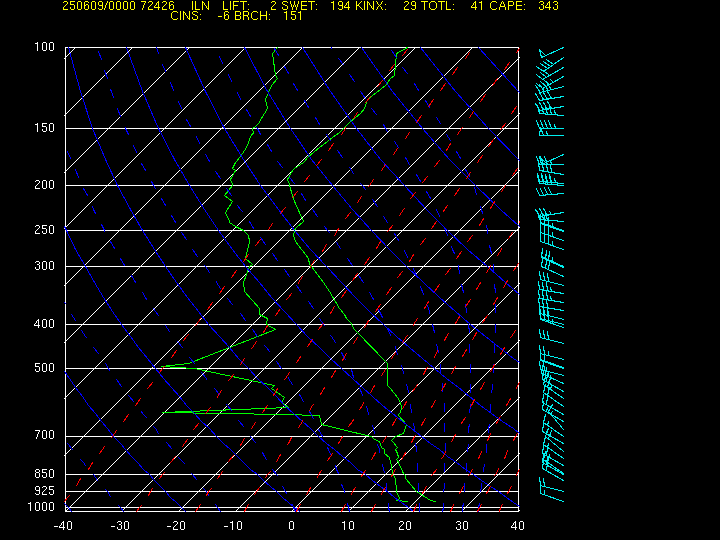The width and height of the screenshot is (720, 540).
Task: Click the dewpoint spike tip near 500 mb
Action: tap(162, 366)
